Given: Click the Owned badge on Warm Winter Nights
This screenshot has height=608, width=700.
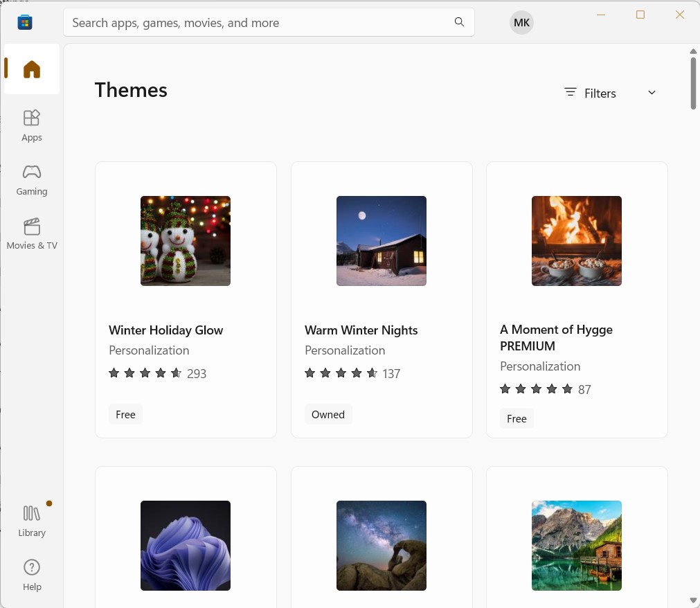Looking at the screenshot, I should coord(328,414).
